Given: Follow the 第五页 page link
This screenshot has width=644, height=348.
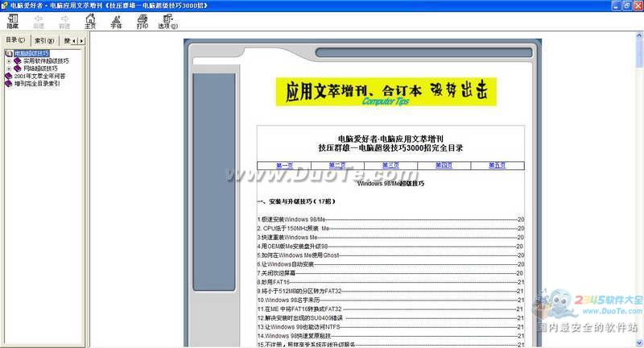Looking at the screenshot, I should 497,165.
